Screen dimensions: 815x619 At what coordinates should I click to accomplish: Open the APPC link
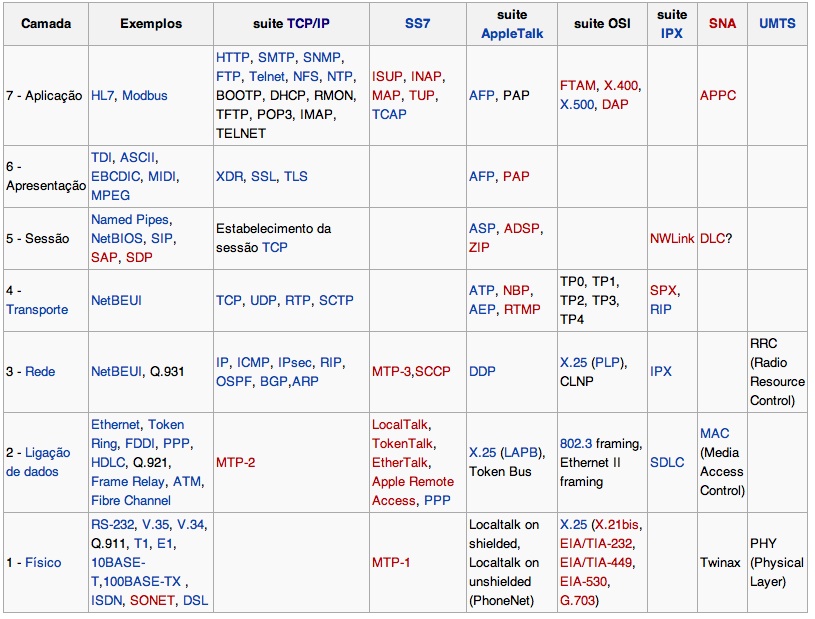[718, 96]
